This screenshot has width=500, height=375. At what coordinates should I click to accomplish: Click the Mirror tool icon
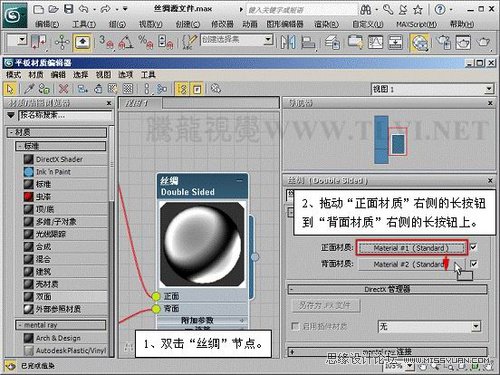[x=288, y=42]
